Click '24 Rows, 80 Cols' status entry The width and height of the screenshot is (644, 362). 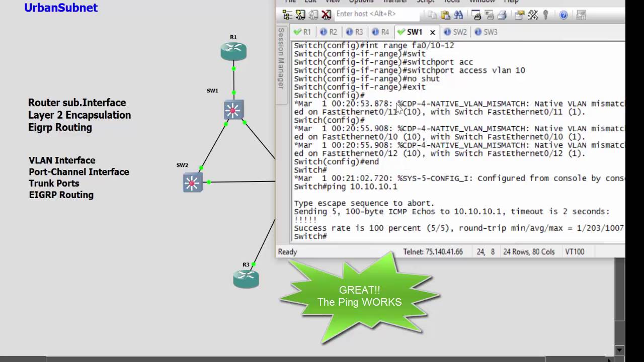[x=529, y=252]
